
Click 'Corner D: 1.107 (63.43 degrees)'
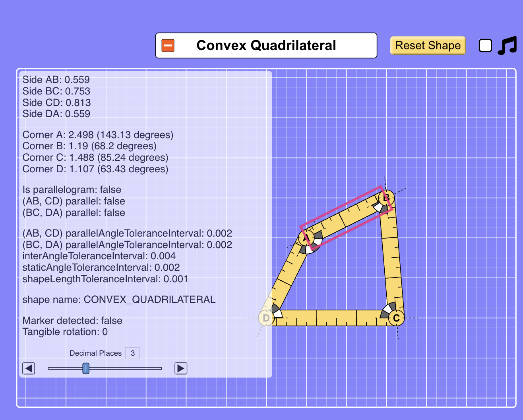[x=95, y=169]
